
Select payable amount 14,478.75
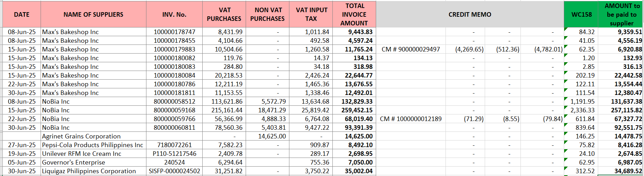pyautogui.click(x=621, y=136)
